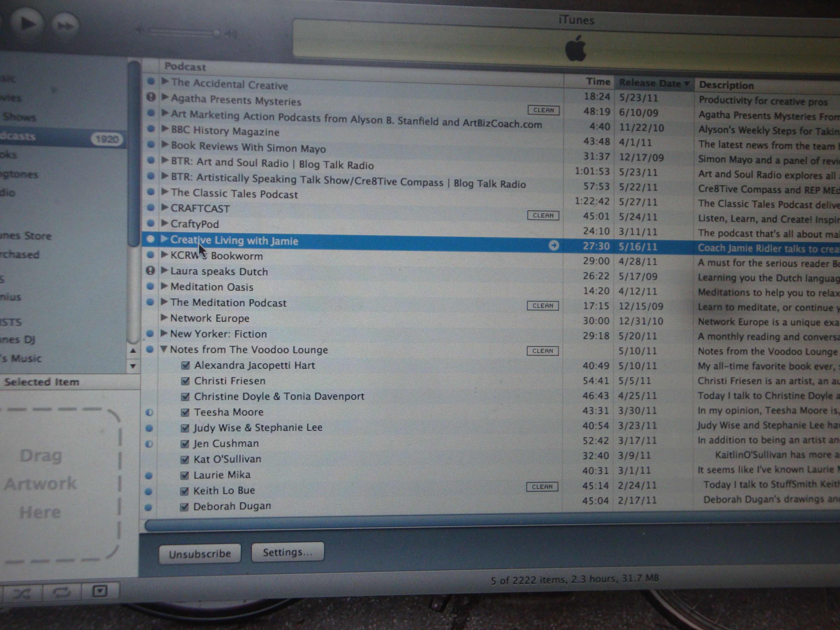Expand the Network Europe podcast
The width and height of the screenshot is (840, 630).
[164, 318]
